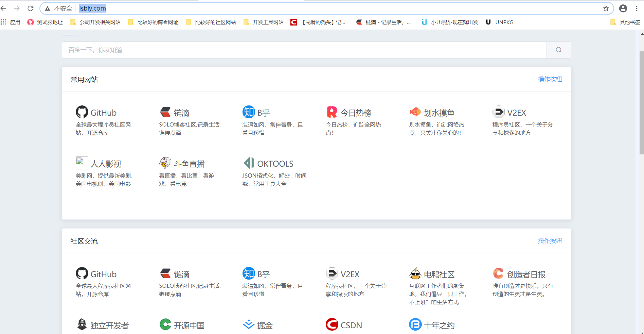Open the 掘金 blue icon

pyautogui.click(x=249, y=324)
